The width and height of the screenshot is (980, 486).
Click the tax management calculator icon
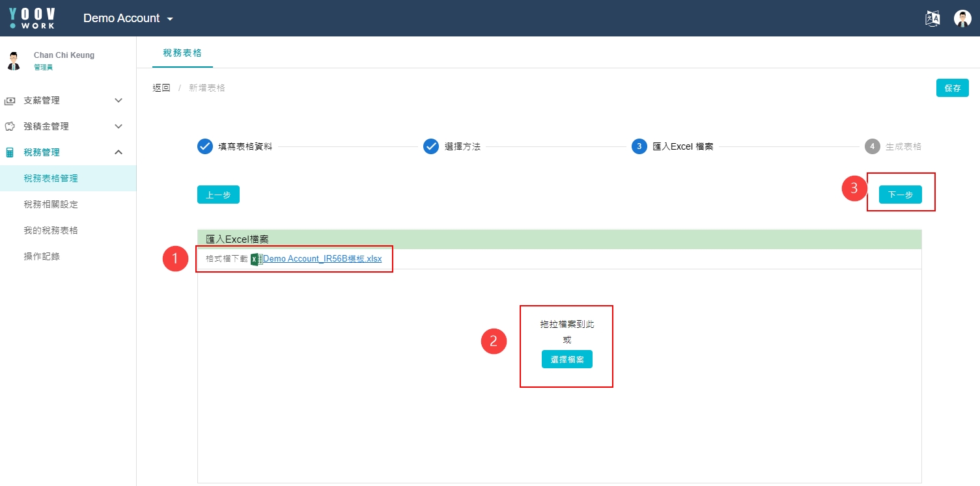click(10, 152)
